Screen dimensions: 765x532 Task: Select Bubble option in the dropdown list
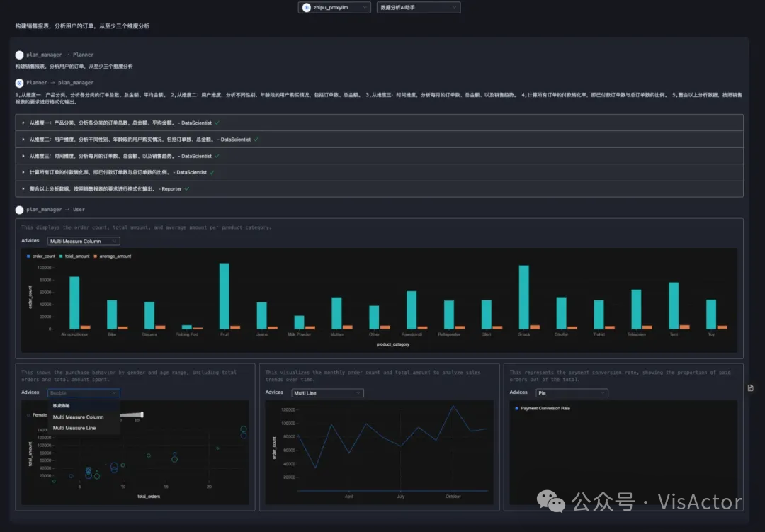61,406
